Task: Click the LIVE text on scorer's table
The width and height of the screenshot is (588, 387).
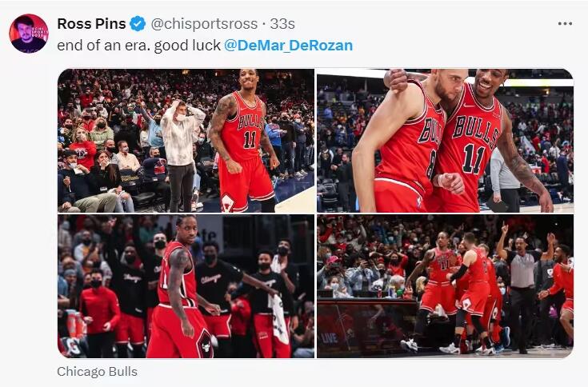Action: pos(330,339)
